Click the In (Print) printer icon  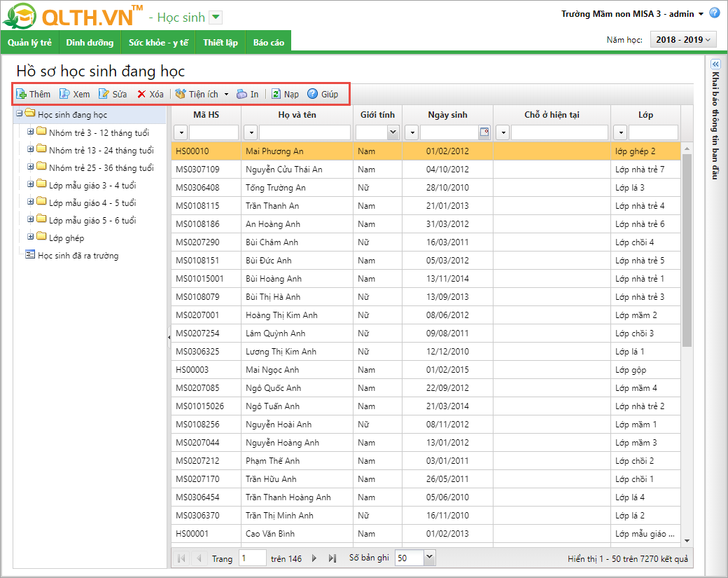coord(241,94)
